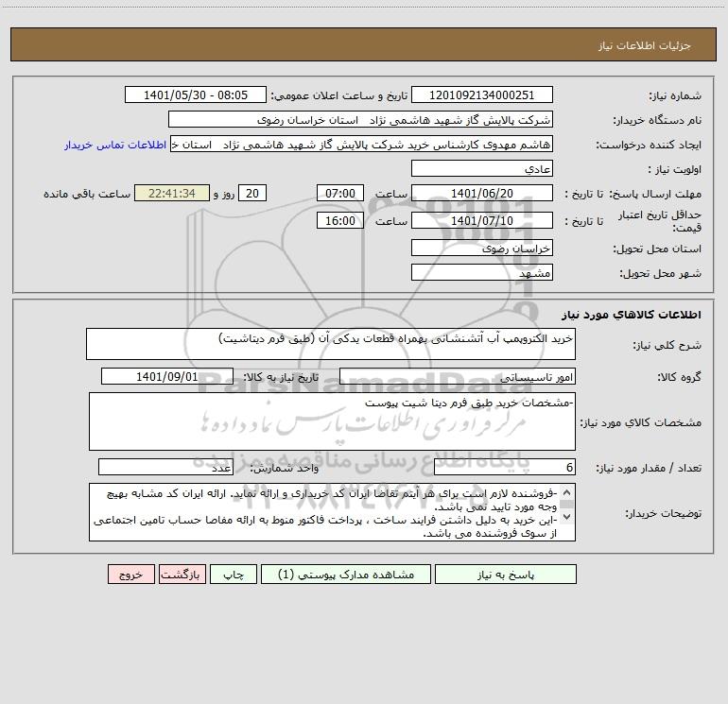The height and width of the screenshot is (704, 728).
Task: Click the پاسخ به نیاز button
Action: click(506, 575)
